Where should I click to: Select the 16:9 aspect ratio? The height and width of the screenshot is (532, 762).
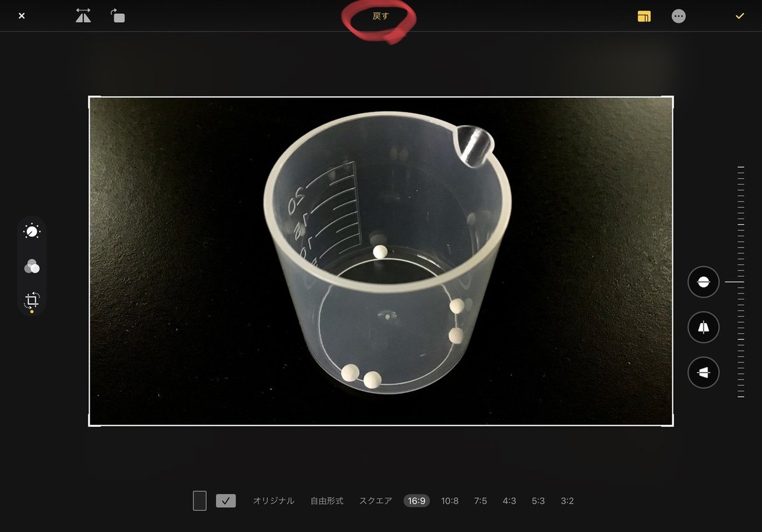pos(417,501)
